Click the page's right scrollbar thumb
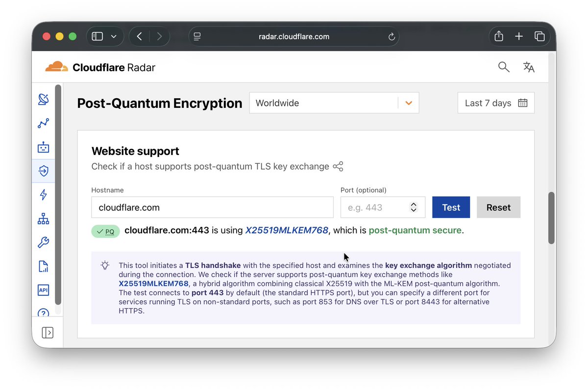This screenshot has height=390, width=588. pyautogui.click(x=551, y=218)
